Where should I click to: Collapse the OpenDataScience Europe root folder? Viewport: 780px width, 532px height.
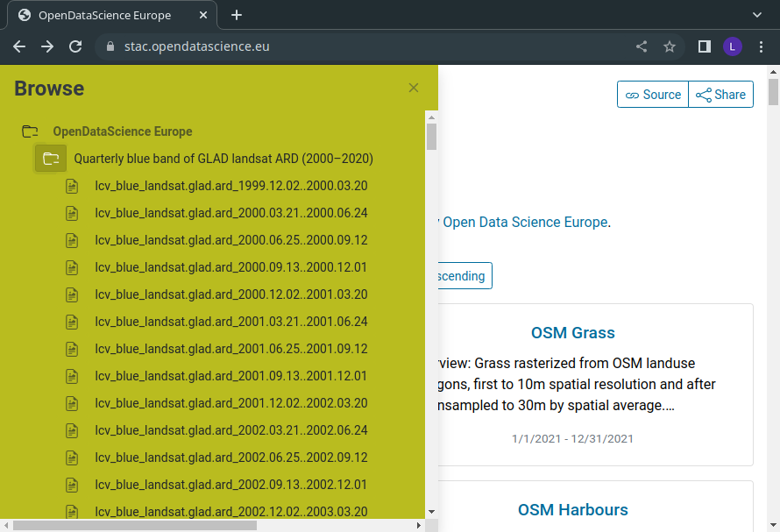click(30, 131)
